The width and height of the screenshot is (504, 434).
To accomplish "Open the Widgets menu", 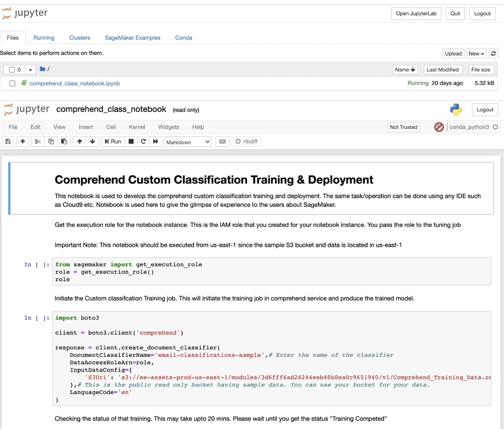I will [169, 127].
